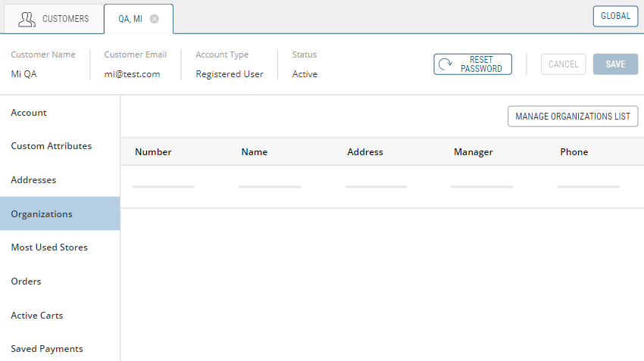Select Organizations in the sidebar
The image size is (644, 361).
click(x=42, y=214)
